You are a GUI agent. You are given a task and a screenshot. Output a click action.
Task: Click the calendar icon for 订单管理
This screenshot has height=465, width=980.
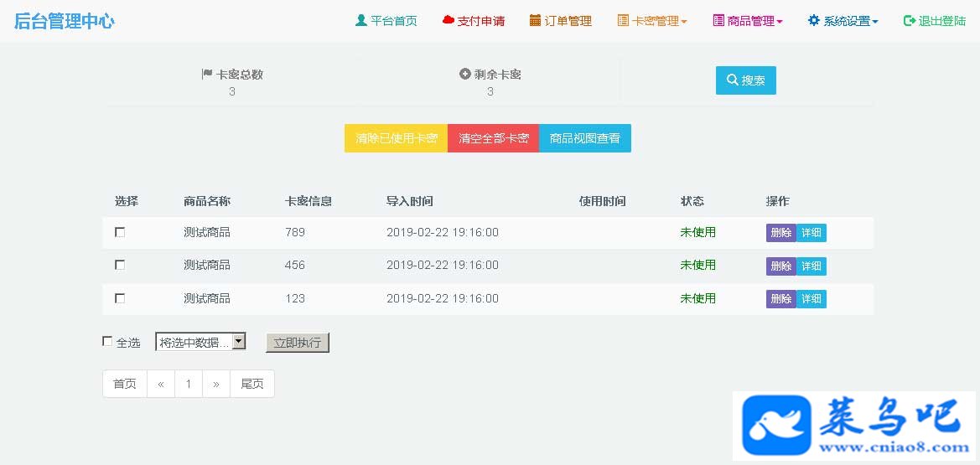point(535,20)
